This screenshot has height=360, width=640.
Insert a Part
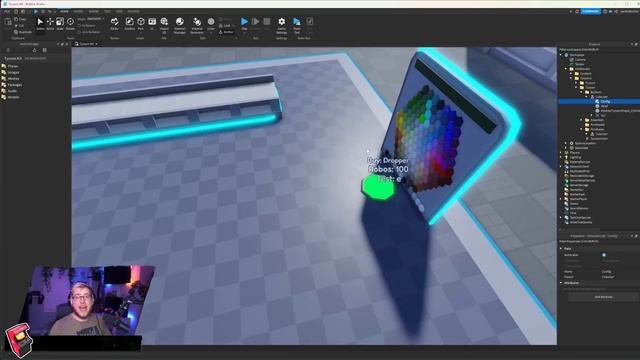(x=141, y=24)
